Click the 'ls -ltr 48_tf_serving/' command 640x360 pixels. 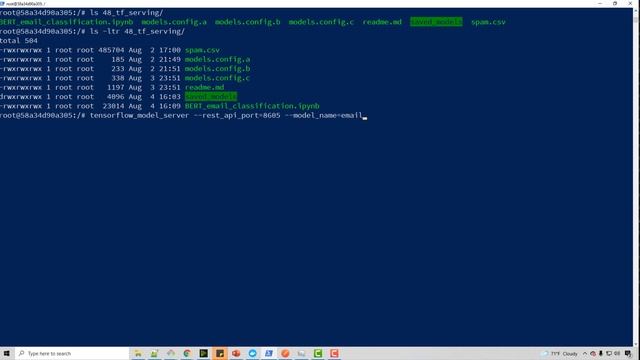(137, 31)
